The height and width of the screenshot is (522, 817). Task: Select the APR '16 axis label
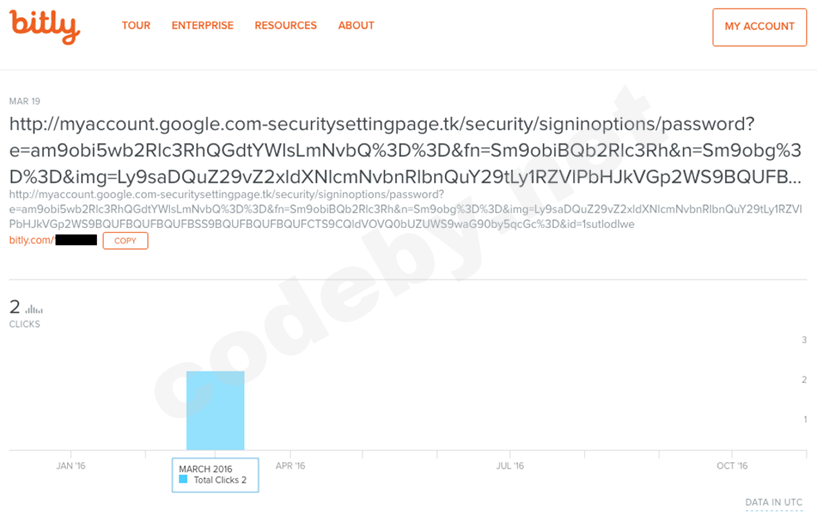pos(290,466)
